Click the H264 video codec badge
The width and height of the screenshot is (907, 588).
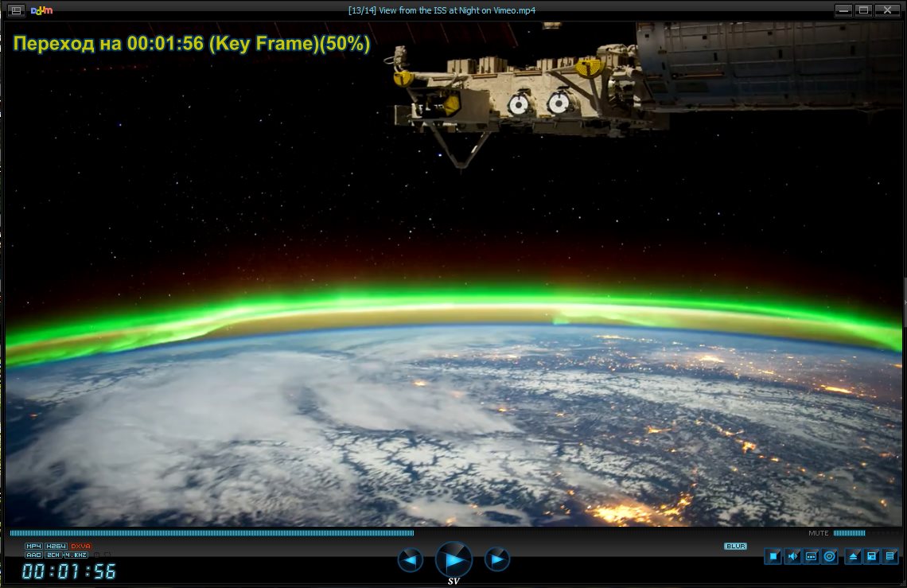coord(56,547)
